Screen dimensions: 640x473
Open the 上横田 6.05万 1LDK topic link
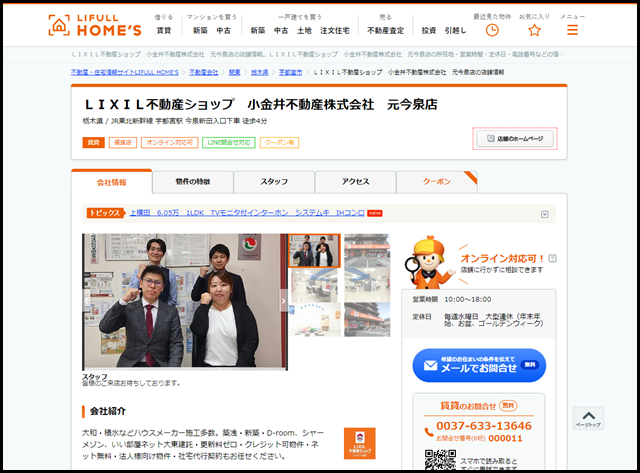point(247,213)
